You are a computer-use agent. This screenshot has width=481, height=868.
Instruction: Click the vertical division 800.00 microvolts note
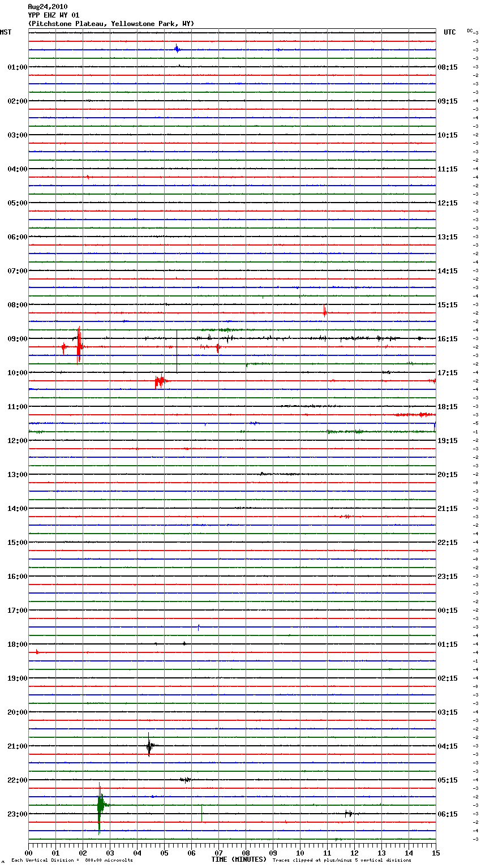(x=72, y=860)
